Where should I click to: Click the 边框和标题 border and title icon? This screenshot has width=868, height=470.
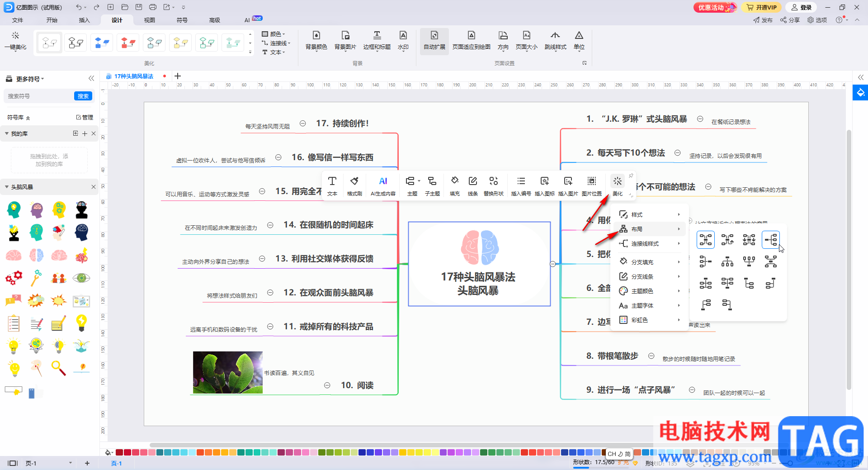click(377, 41)
